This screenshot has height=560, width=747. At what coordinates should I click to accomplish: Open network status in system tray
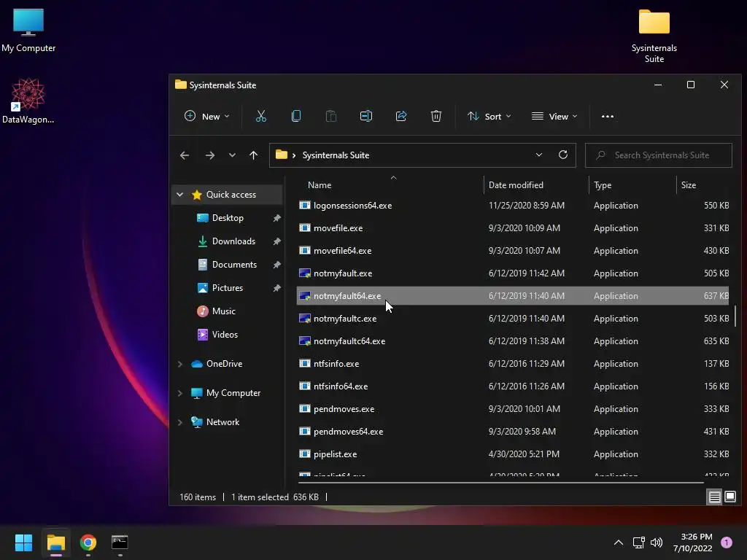[638, 542]
